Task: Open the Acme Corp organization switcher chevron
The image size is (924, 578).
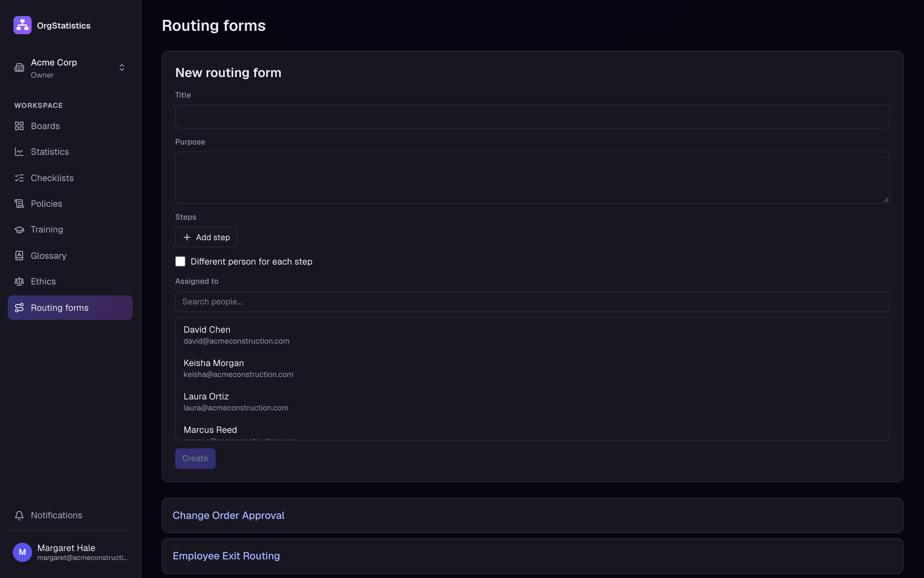Action: (x=122, y=68)
